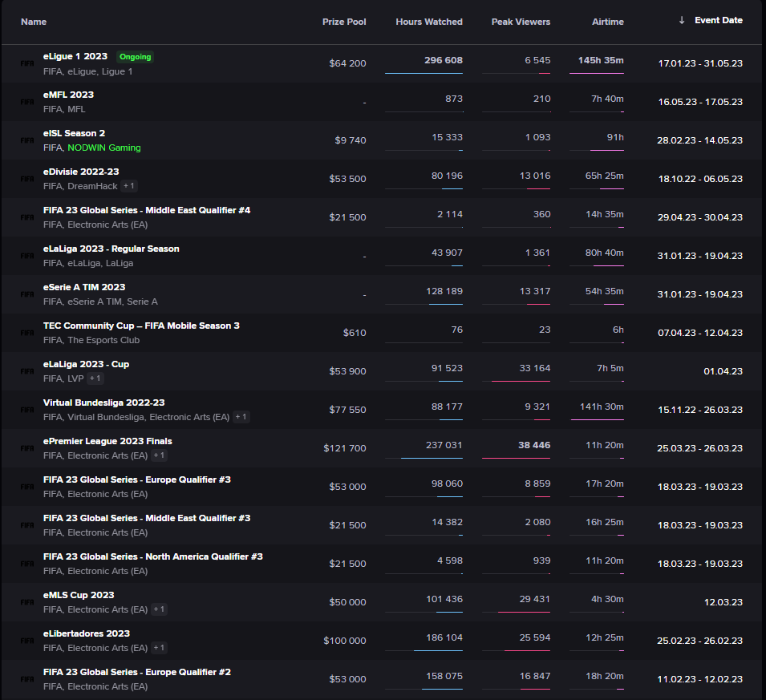Open FIFA 23 Global Series Middle East Qualifier #4
Image resolution: width=766 pixels, height=700 pixels.
[x=147, y=211]
